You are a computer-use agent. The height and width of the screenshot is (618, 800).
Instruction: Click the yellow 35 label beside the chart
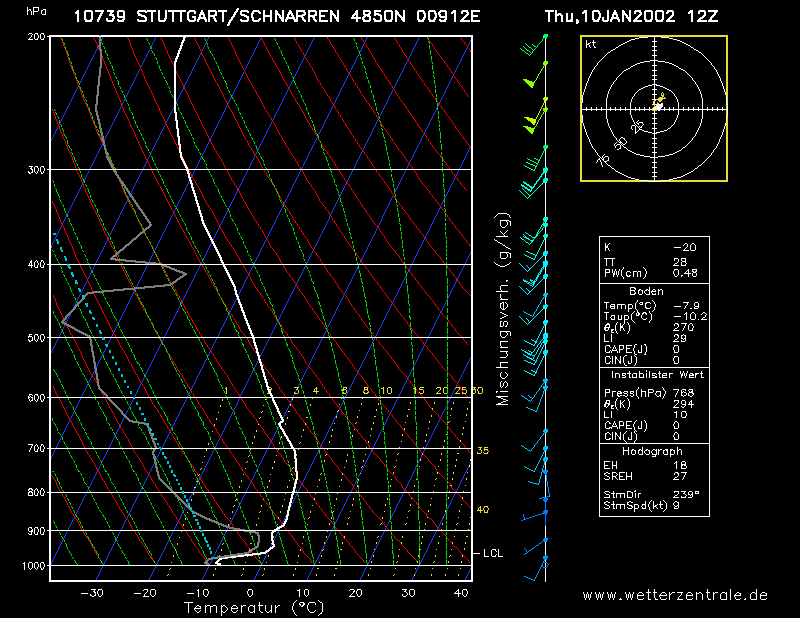pyautogui.click(x=483, y=451)
